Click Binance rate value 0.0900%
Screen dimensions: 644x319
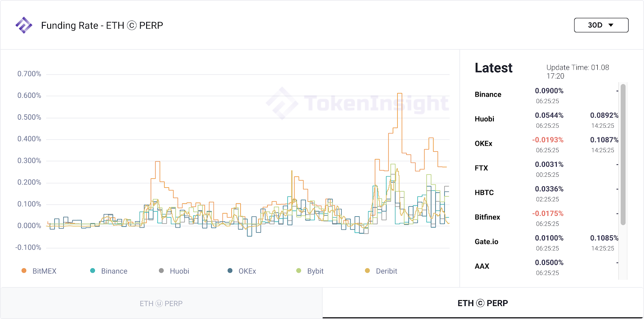549,91
